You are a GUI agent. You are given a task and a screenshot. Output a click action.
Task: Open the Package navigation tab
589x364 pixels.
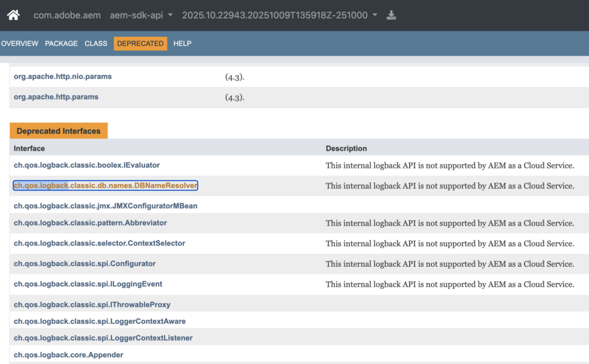(61, 44)
